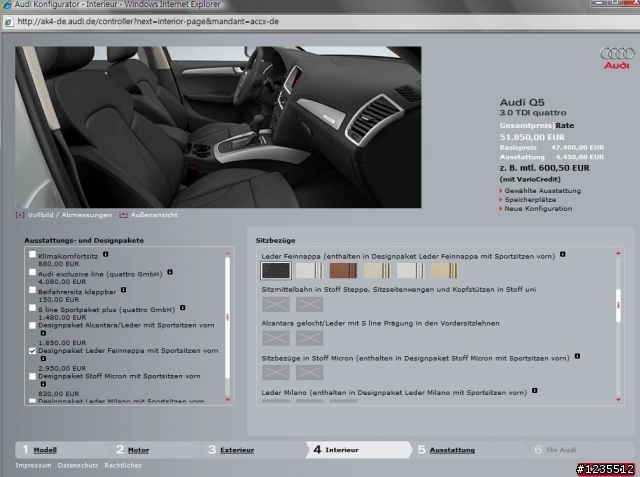Screen dimensions: 640x477
Task: Click the Internet Explorer icon in title bar
Action: (7, 4)
